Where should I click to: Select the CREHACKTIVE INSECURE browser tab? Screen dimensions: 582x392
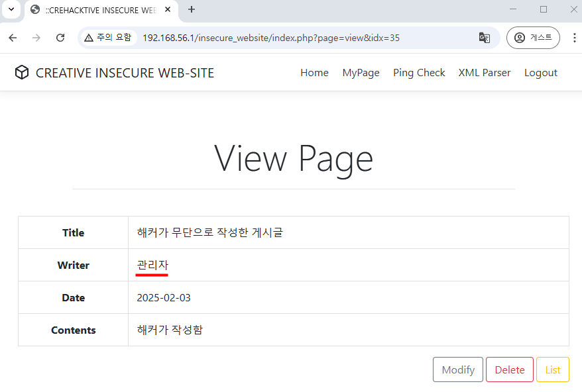pyautogui.click(x=101, y=11)
